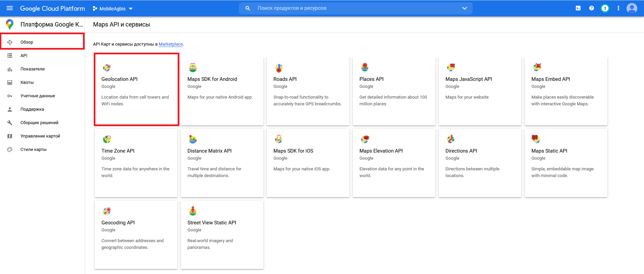
Task: Click the Roads API card icon
Action: [279, 68]
